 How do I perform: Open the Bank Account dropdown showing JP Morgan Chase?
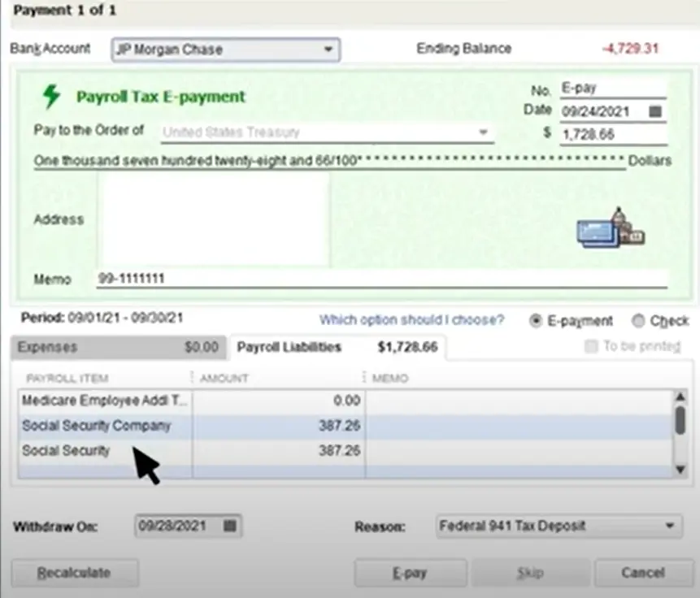coord(329,50)
